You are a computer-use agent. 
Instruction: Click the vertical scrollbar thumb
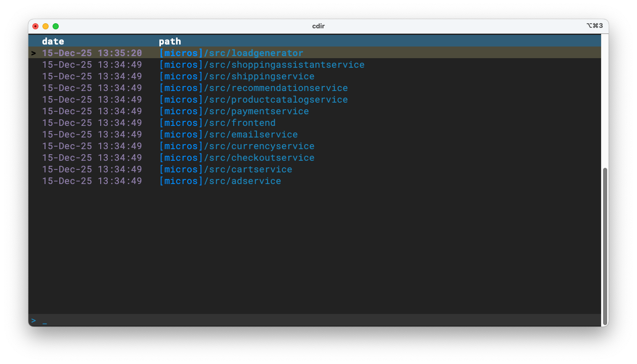605,245
